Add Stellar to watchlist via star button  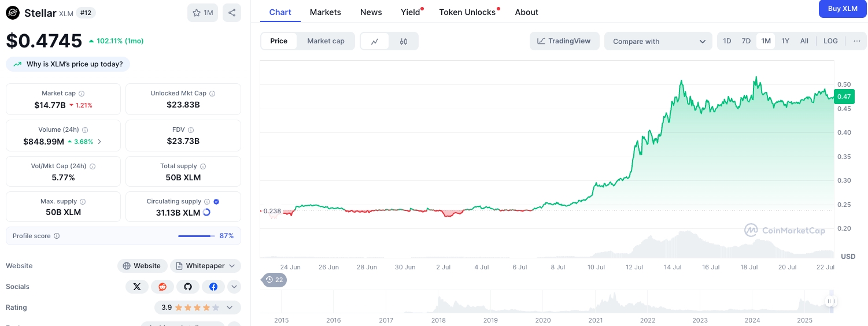(x=202, y=13)
